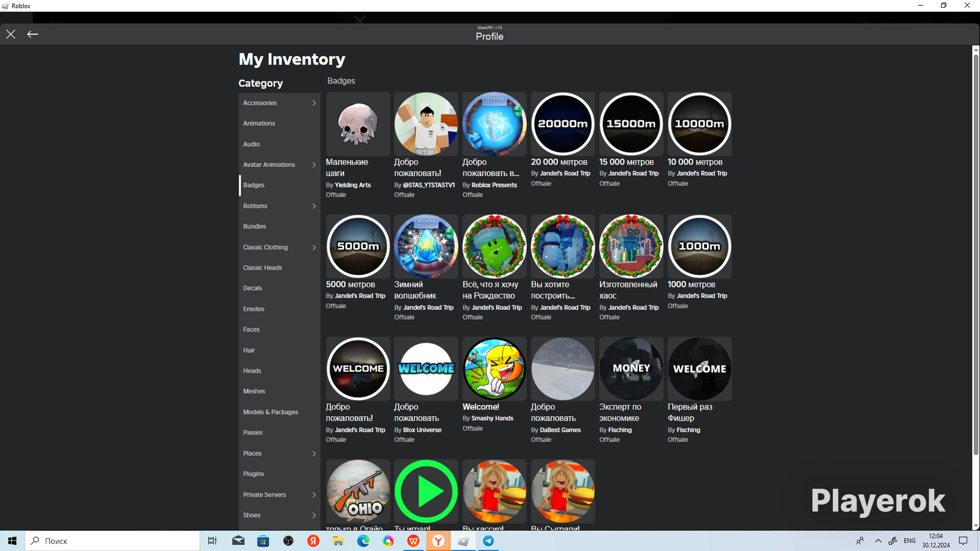Open DaBest Games creator link
980x551 pixels.
pyautogui.click(x=560, y=430)
